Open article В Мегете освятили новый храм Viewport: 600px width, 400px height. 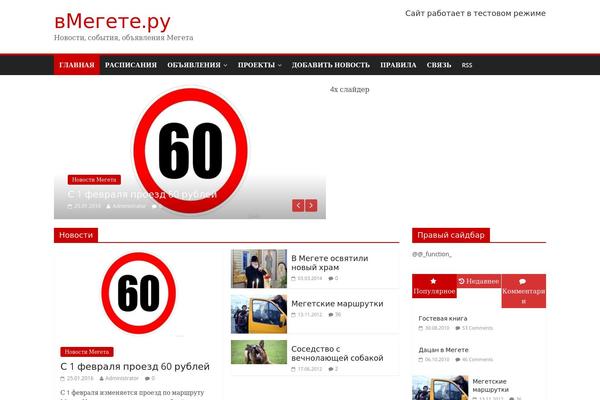329,263
